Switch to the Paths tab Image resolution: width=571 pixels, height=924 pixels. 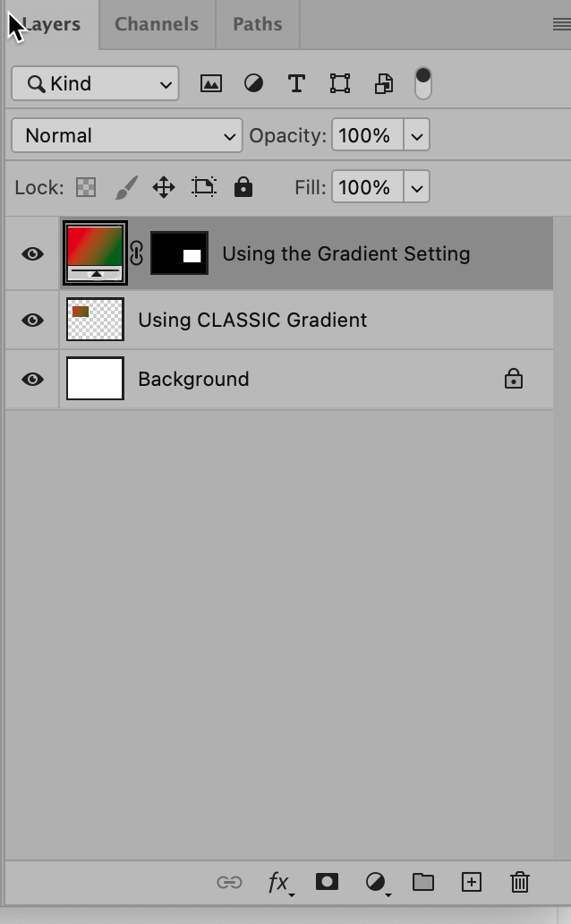(x=258, y=24)
